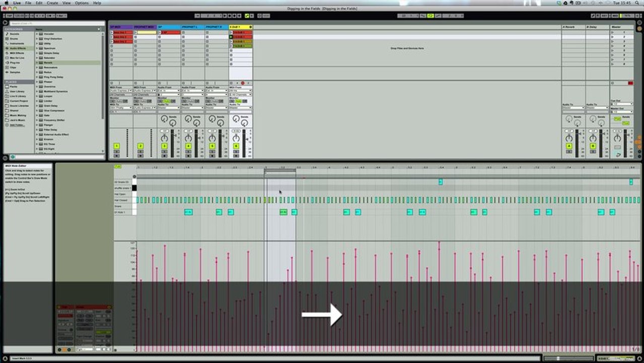Select the PROPHET L track header
The height and width of the screenshot is (363, 644).
193,27
